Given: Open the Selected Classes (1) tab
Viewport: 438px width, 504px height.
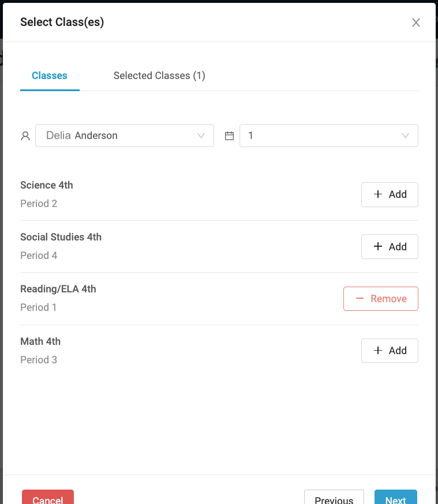Looking at the screenshot, I should [x=159, y=76].
